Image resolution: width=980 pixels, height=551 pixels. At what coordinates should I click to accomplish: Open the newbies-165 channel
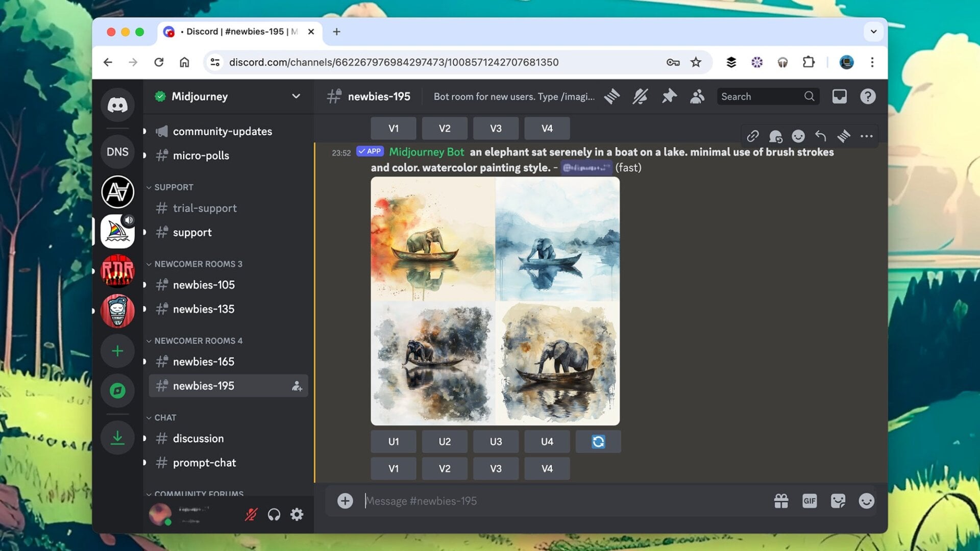coord(203,362)
